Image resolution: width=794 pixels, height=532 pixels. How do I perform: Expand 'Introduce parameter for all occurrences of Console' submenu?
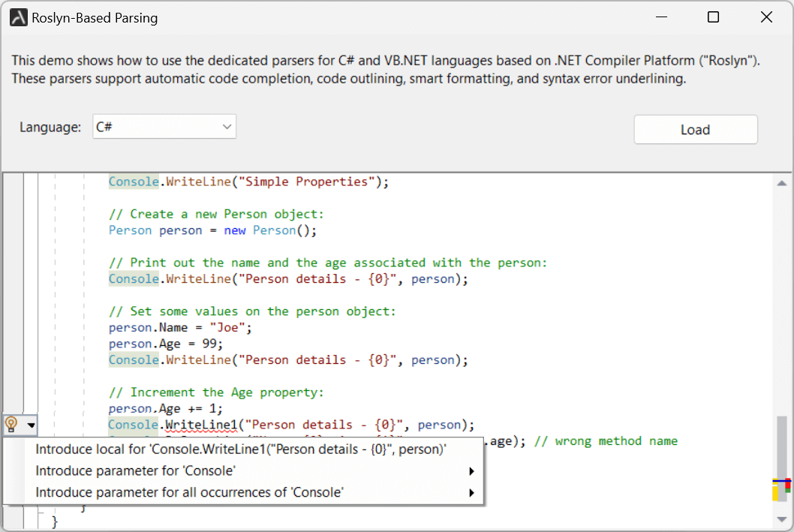[471, 493]
